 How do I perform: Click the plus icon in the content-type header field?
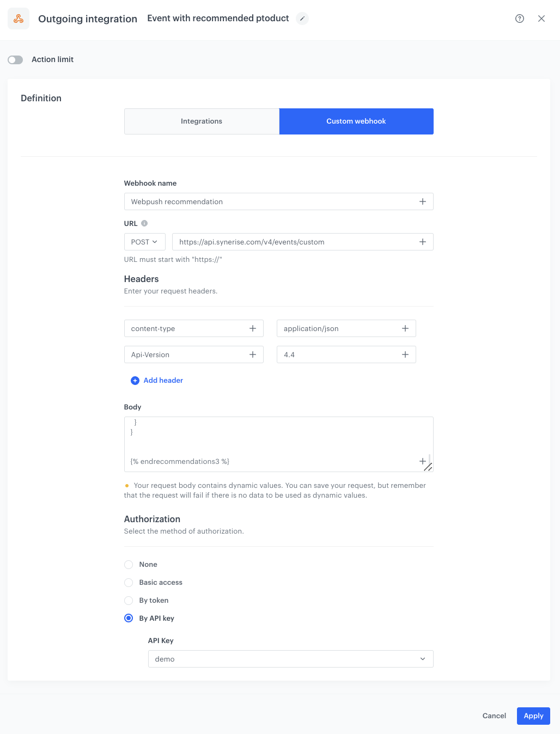253,328
